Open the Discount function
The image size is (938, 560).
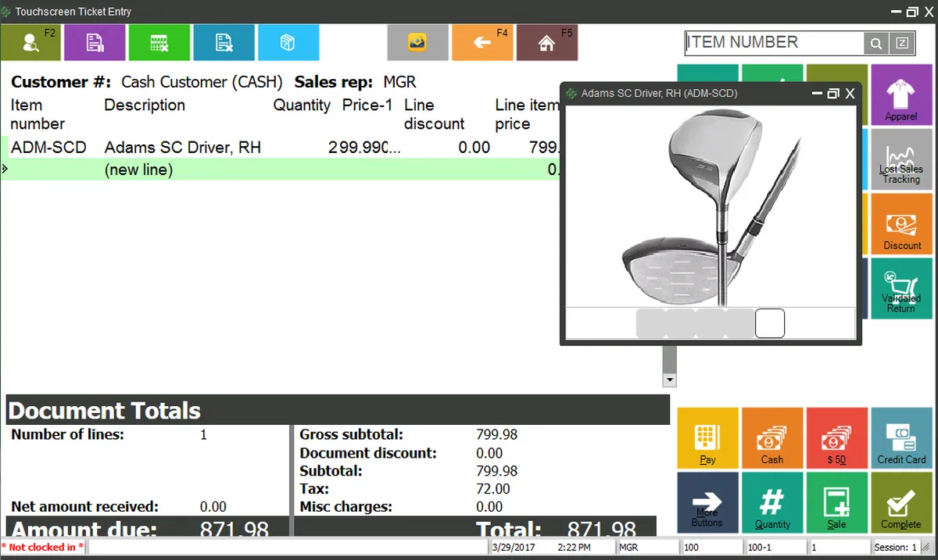(x=901, y=224)
